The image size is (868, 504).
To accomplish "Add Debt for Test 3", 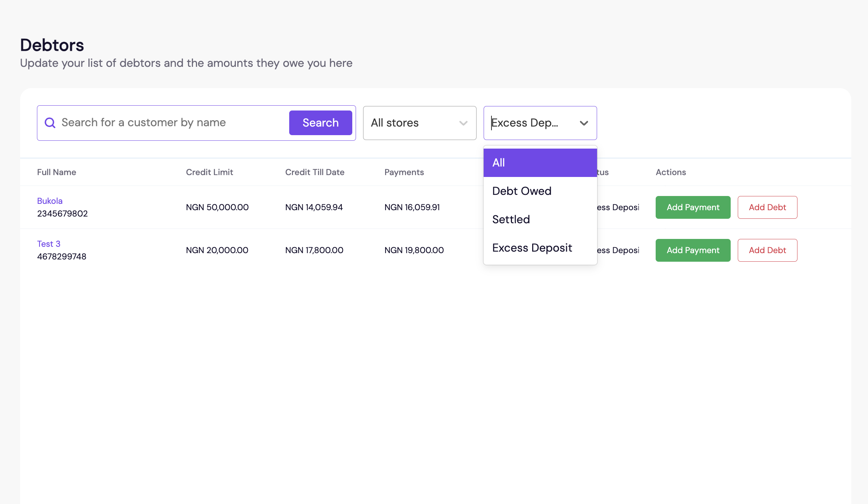I will click(767, 250).
